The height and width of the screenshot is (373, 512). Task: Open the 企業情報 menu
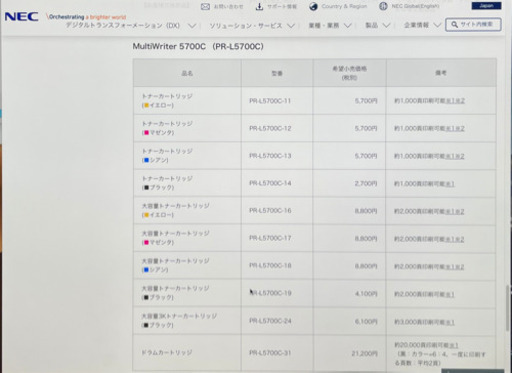tap(416, 25)
